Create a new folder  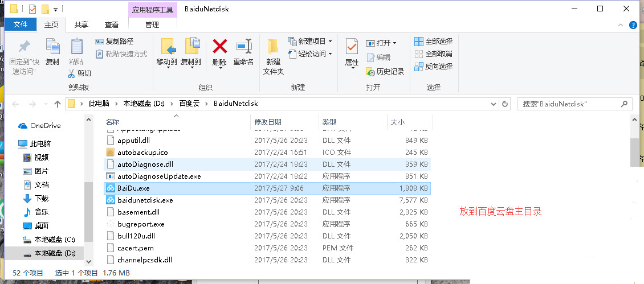274,57
